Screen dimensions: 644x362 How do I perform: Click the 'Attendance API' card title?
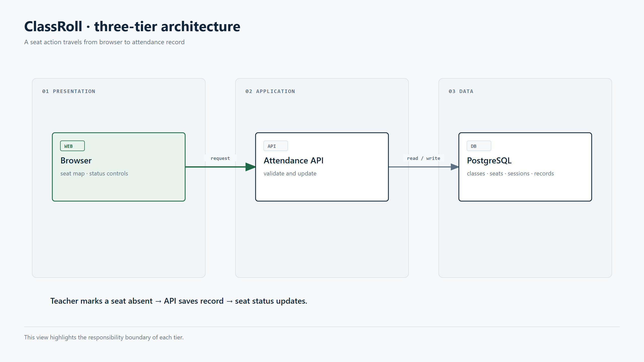[x=294, y=160]
